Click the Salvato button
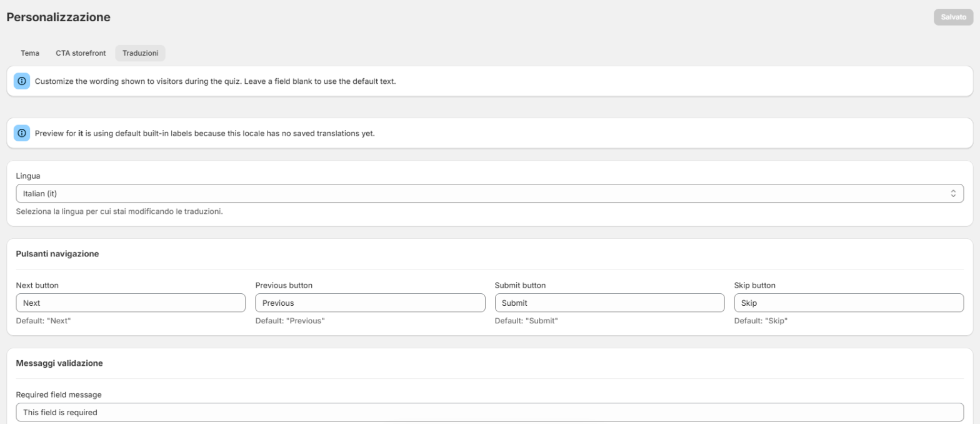 click(954, 18)
